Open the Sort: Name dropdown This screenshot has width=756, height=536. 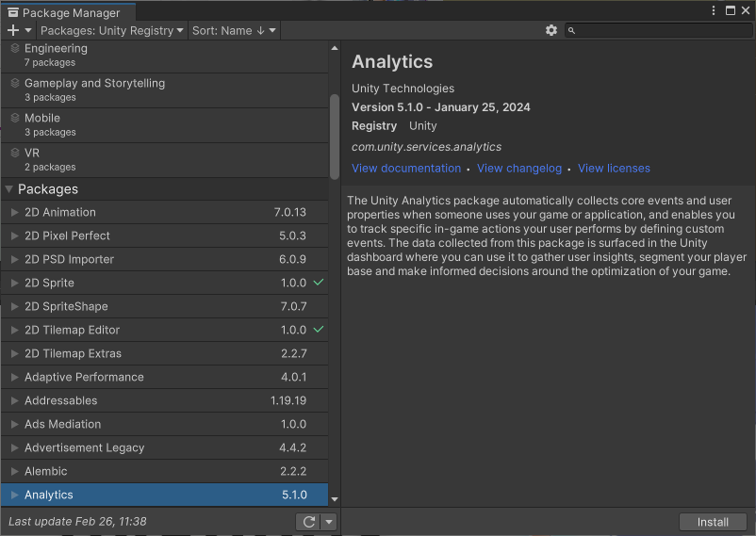[234, 30]
